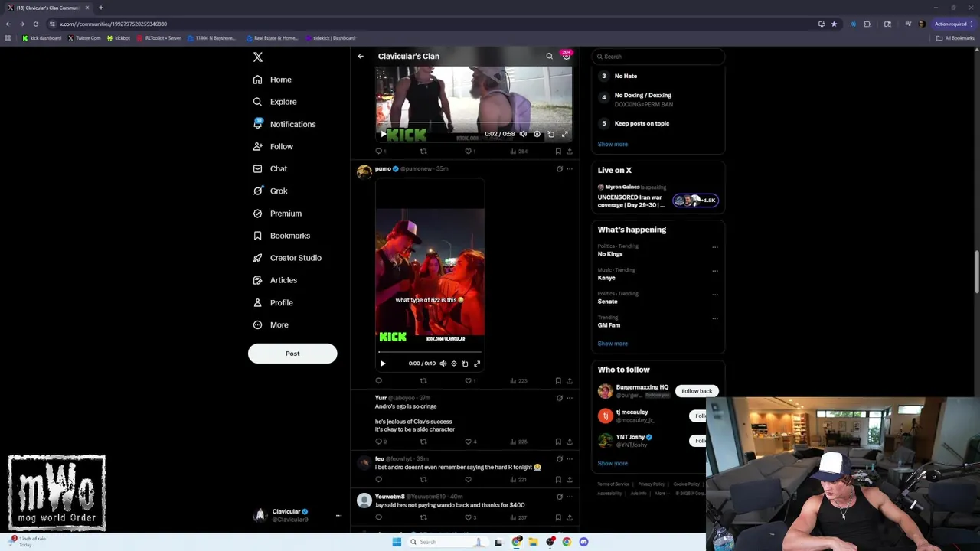The width and height of the screenshot is (980, 551).
Task: Open options for Senate trend
Action: [715, 294]
